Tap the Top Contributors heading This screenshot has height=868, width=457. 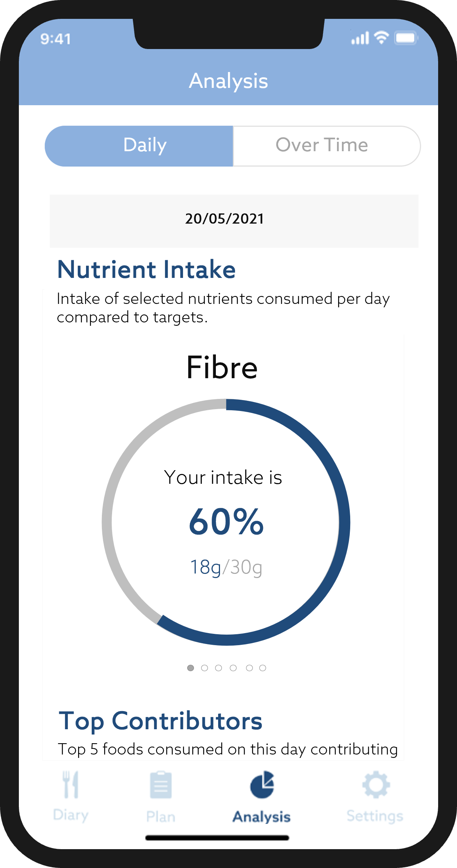(160, 721)
